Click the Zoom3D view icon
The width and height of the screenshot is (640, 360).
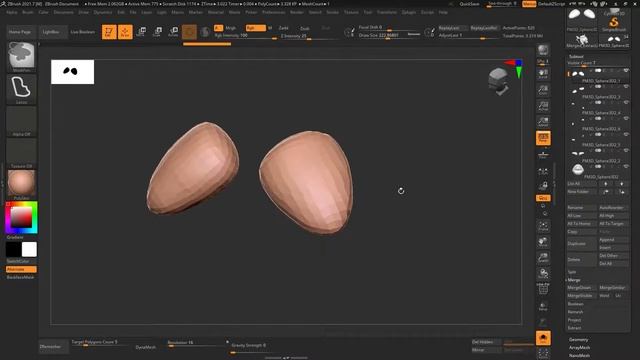(x=543, y=258)
